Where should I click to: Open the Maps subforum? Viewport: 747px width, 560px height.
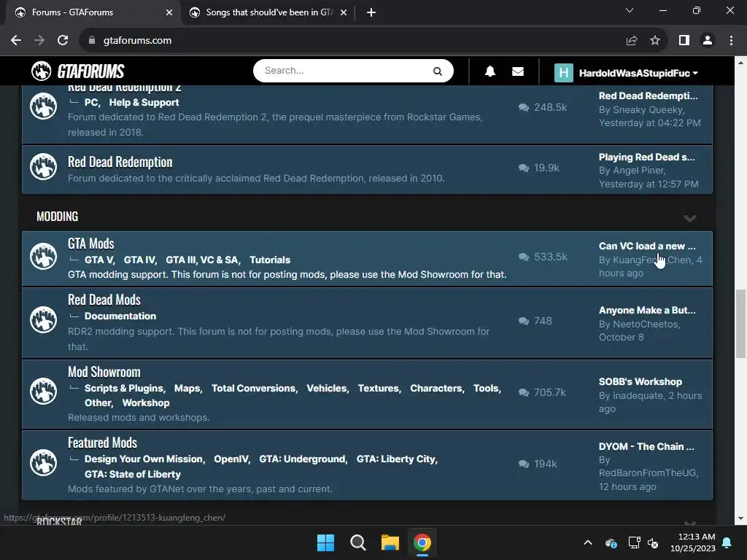pyautogui.click(x=187, y=388)
